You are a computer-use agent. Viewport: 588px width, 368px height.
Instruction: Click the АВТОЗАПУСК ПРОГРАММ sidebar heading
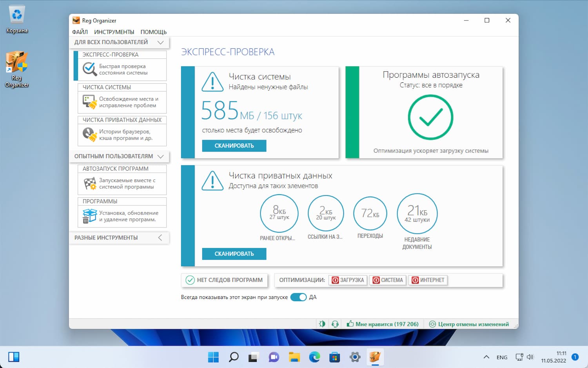coord(115,168)
